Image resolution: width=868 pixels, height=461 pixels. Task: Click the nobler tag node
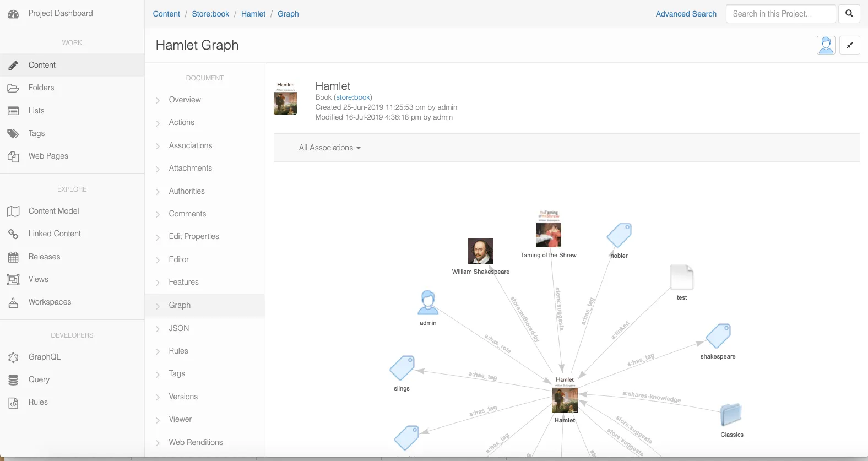click(619, 236)
